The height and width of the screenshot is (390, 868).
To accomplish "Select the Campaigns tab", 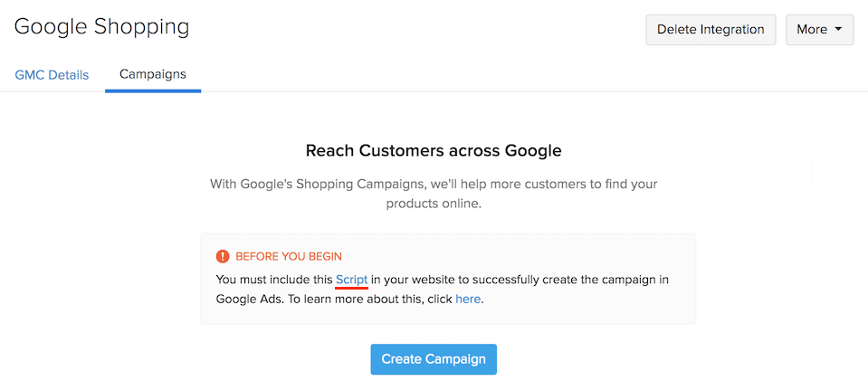I will click(153, 74).
